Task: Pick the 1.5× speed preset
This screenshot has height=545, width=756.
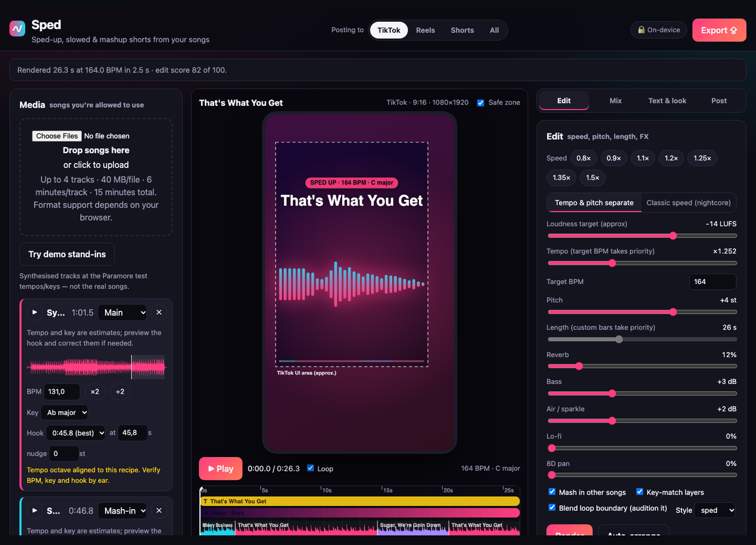Action: point(593,178)
